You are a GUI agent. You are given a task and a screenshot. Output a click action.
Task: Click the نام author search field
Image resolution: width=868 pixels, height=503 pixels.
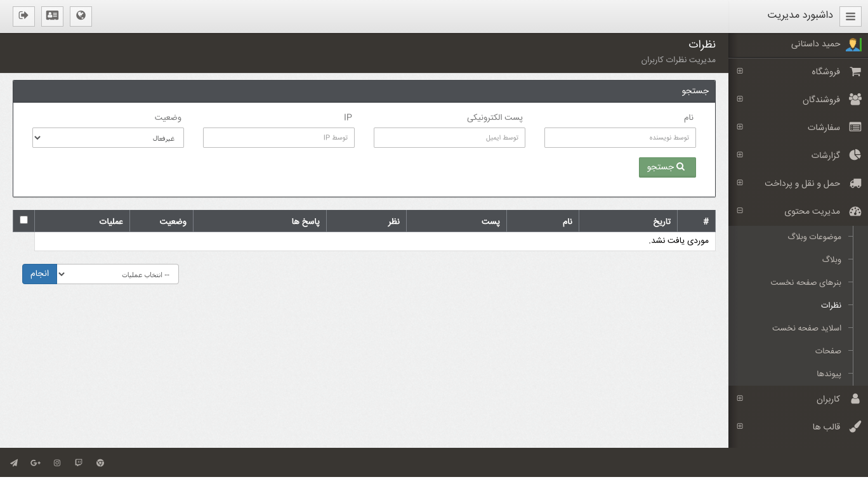coord(620,138)
